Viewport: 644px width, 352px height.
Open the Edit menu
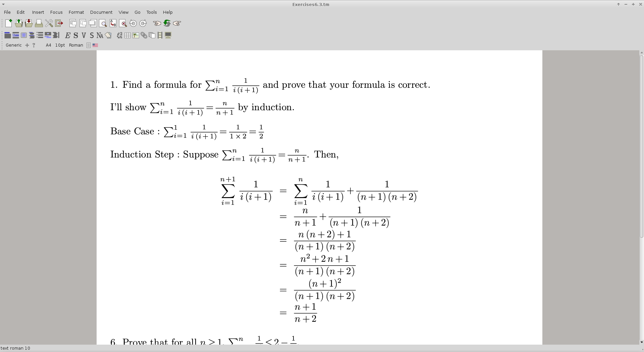click(x=21, y=12)
